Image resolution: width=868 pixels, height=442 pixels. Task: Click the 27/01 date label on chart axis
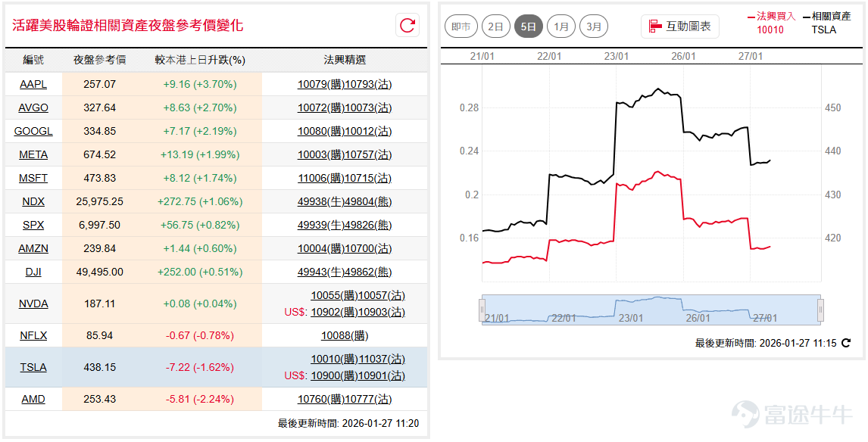tap(750, 57)
